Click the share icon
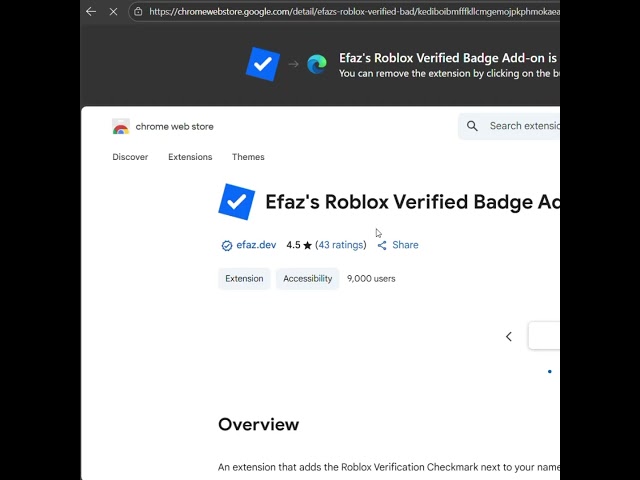 point(382,245)
